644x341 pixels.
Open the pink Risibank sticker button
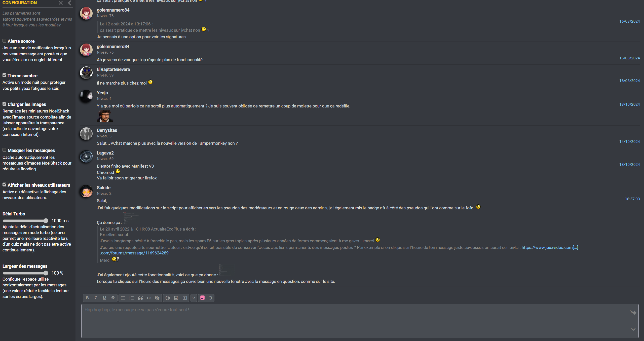[202, 298]
